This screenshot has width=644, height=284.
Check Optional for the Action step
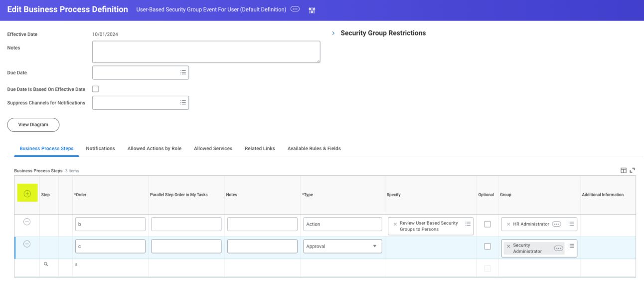(x=487, y=224)
